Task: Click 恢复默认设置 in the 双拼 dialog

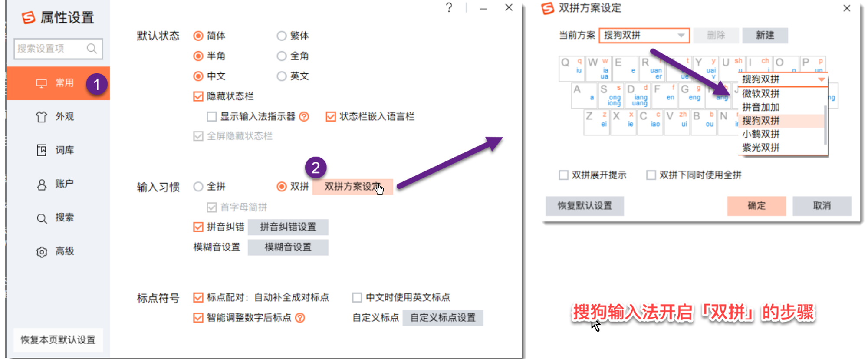Action: (585, 206)
